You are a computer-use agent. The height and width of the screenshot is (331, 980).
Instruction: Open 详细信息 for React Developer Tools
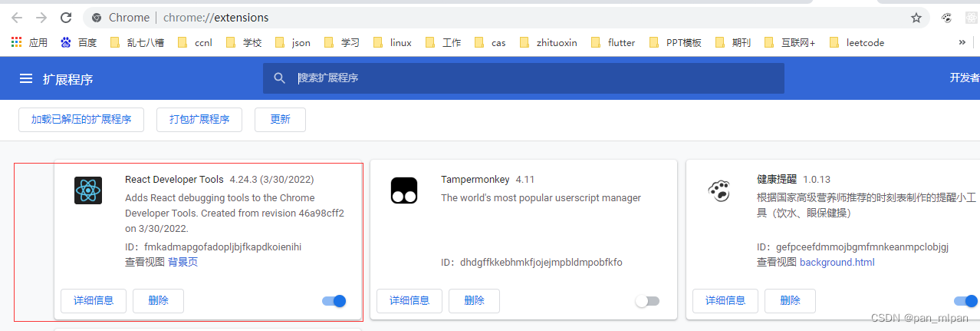coord(94,301)
